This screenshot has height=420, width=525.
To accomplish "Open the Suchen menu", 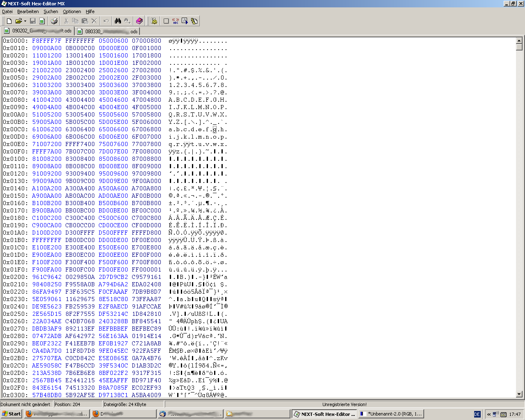I will pos(51,11).
